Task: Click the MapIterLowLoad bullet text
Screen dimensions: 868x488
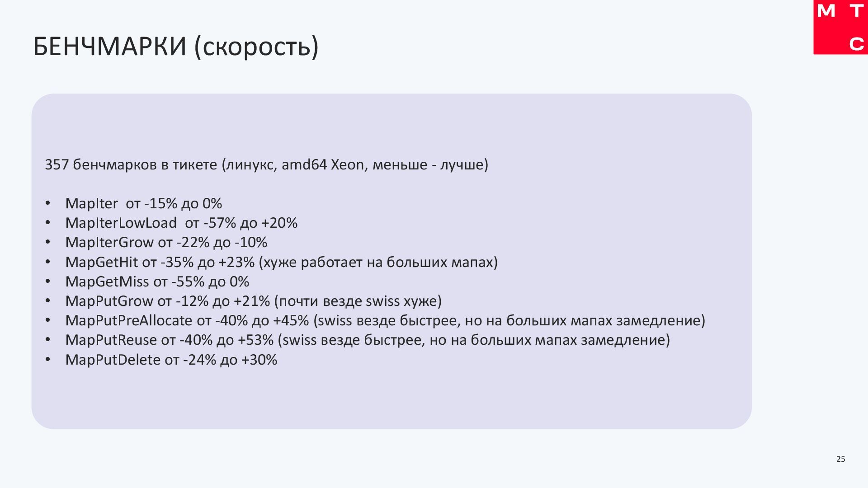Action: click(x=181, y=223)
